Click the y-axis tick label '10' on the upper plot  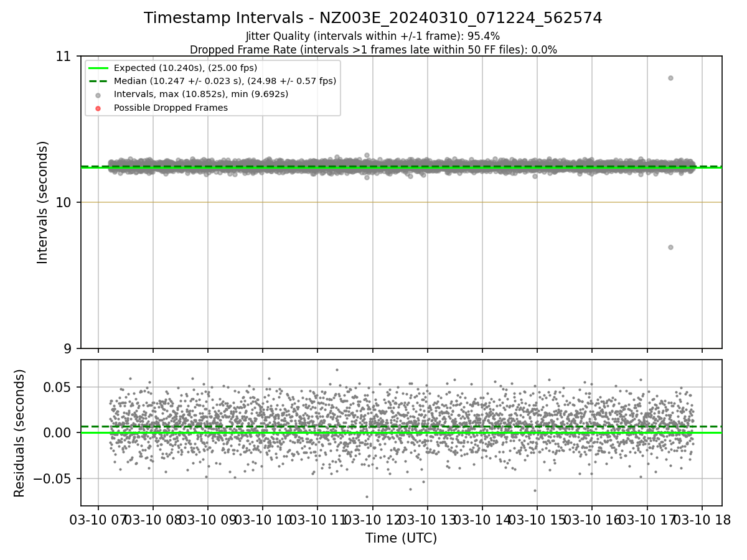coord(63,202)
